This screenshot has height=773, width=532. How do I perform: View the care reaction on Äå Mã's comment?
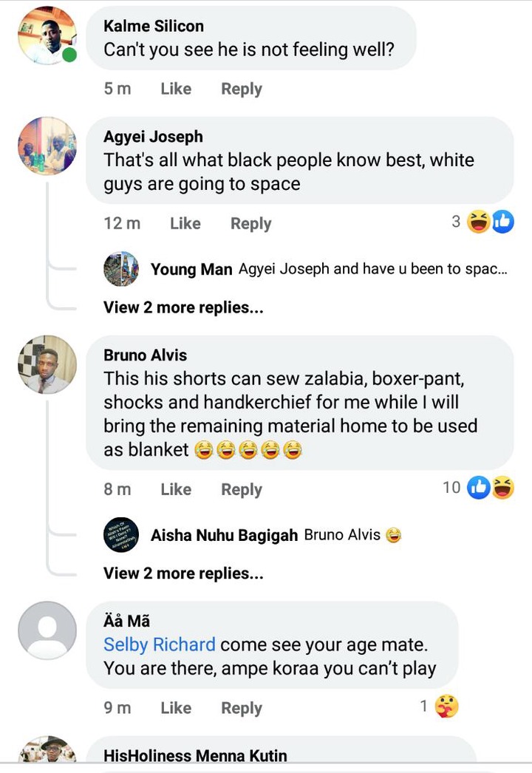[x=440, y=706]
